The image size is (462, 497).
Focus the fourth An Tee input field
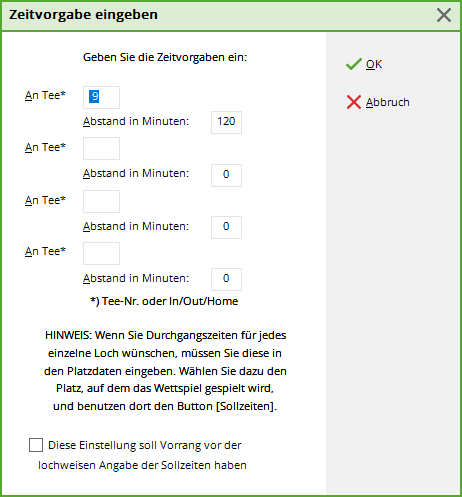tap(101, 253)
